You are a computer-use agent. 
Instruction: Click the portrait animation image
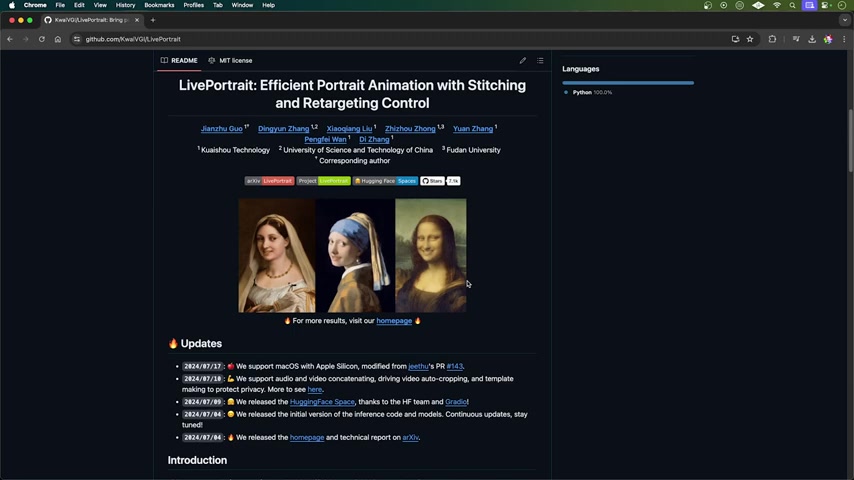352,256
